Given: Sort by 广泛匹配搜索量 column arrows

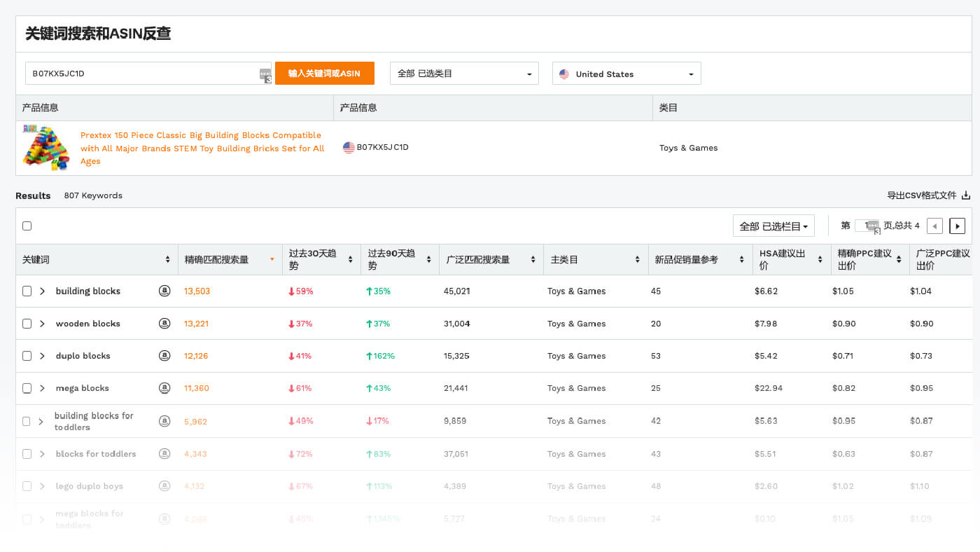Looking at the screenshot, I should point(533,259).
